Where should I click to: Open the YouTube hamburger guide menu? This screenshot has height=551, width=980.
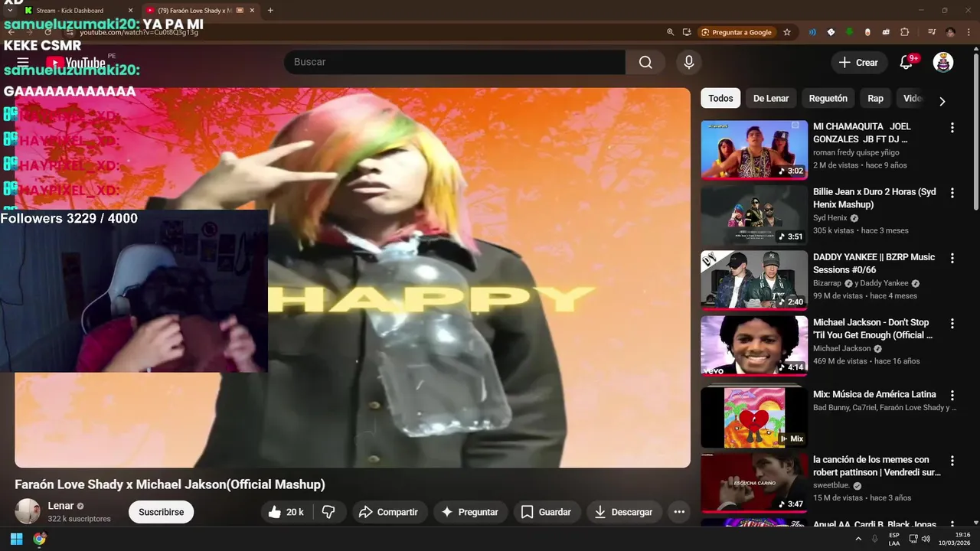23,62
